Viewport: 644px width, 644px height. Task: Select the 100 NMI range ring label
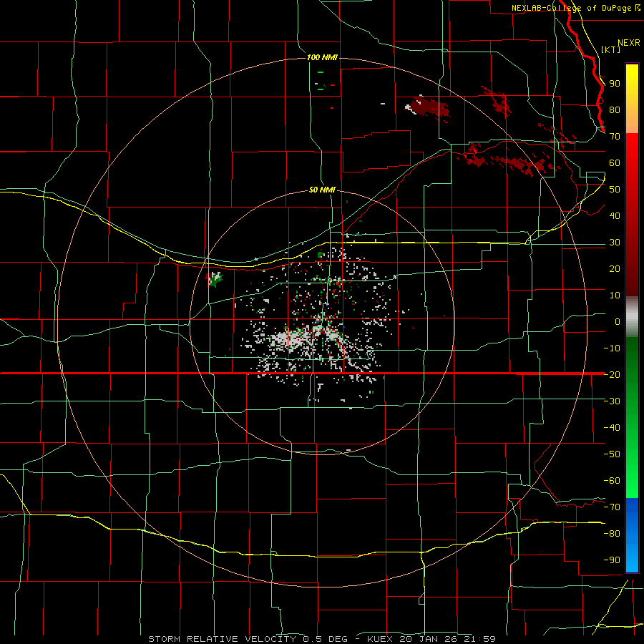322,57
